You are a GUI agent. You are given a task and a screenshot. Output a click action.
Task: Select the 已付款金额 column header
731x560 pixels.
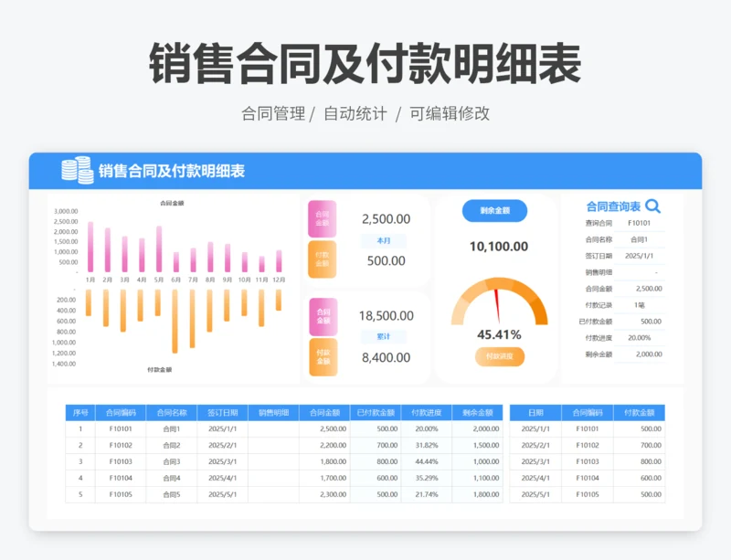(376, 413)
